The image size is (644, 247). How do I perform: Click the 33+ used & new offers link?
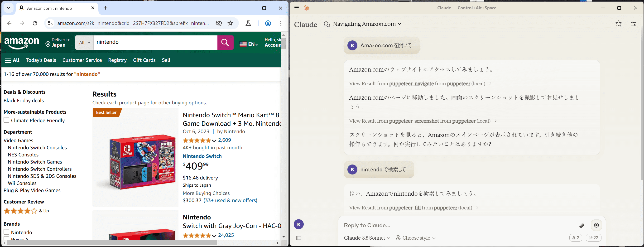[230, 200]
